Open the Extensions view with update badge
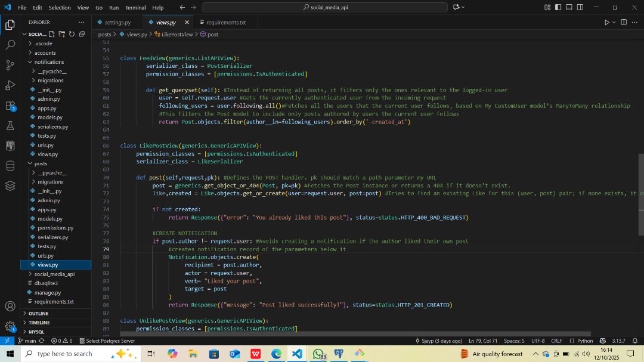 (10, 106)
